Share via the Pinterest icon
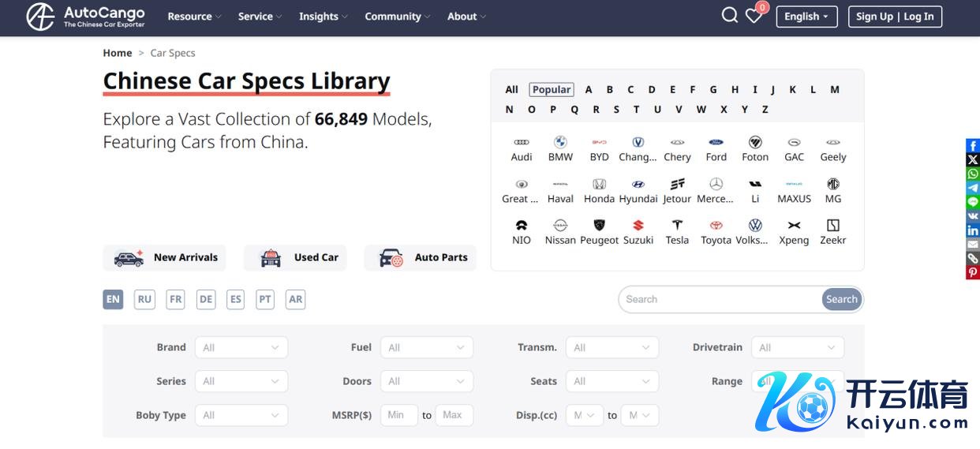 pyautogui.click(x=973, y=272)
